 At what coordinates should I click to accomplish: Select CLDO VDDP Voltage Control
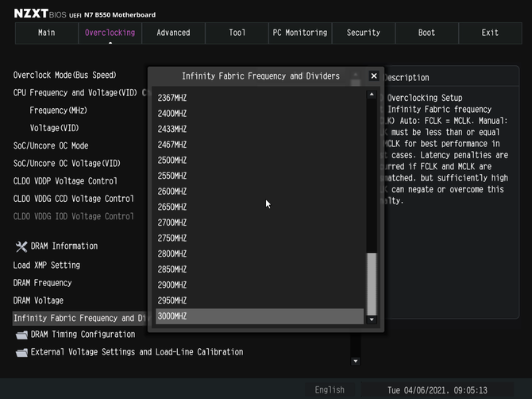point(65,181)
